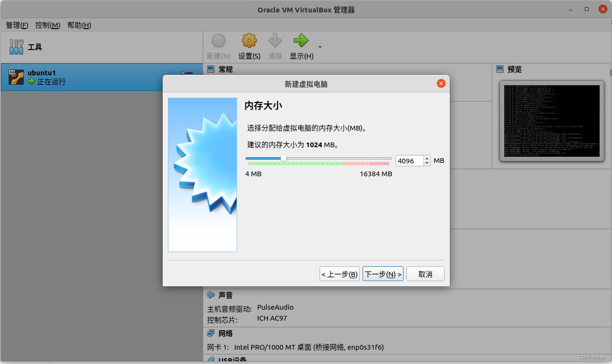This screenshot has width=612, height=364.
Task: Click the 网络 section heading
Action: pos(226,333)
